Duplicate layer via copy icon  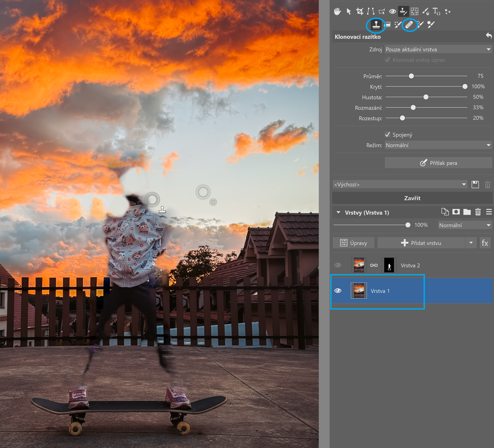coord(445,212)
